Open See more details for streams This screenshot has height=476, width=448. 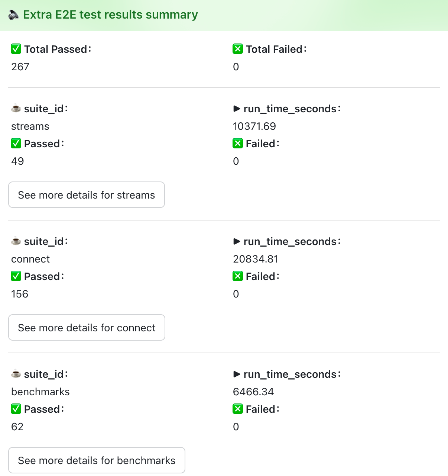click(x=87, y=195)
